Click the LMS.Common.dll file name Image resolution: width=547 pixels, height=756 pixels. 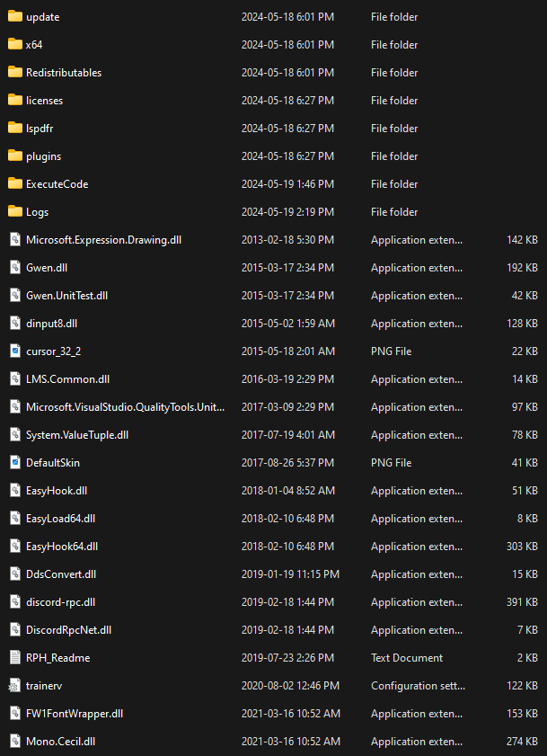[68, 379]
